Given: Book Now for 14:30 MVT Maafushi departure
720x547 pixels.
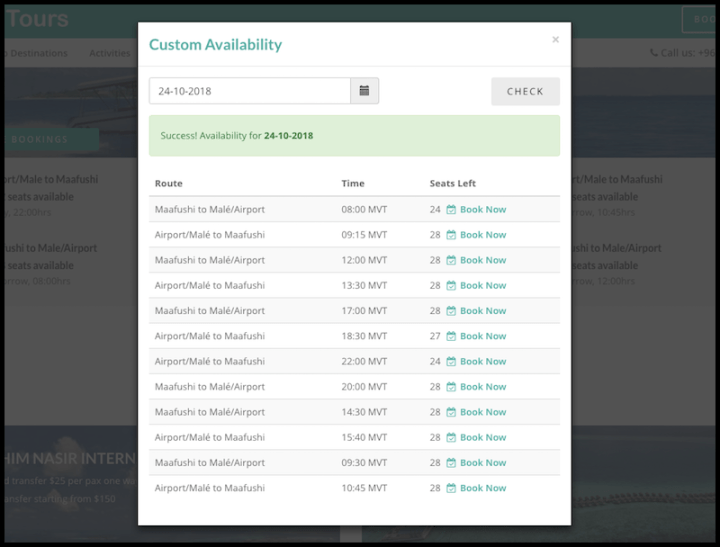Looking at the screenshot, I should pos(483,412).
